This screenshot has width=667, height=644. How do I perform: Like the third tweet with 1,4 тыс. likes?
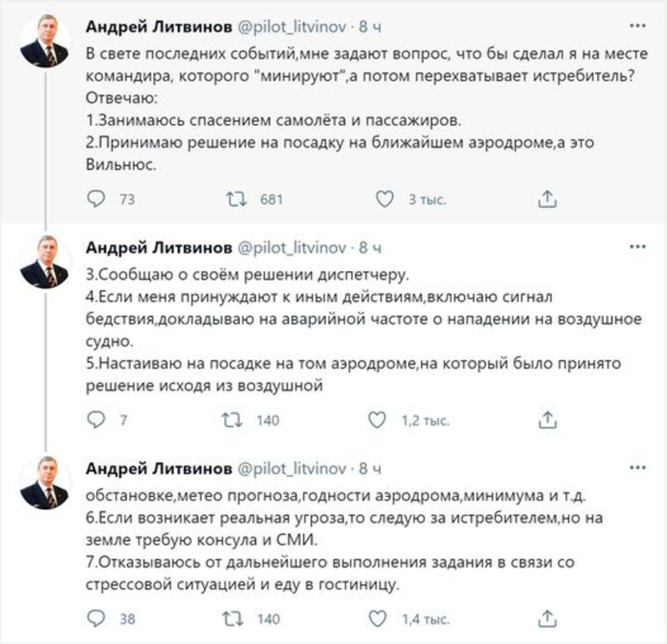coord(377,618)
